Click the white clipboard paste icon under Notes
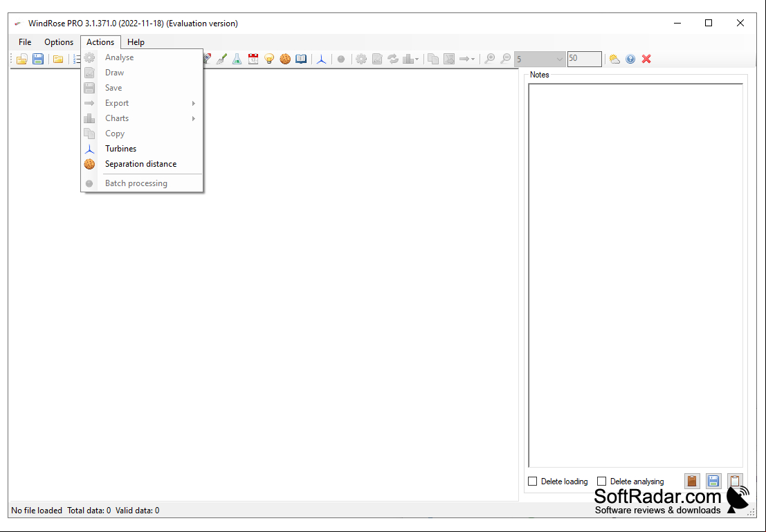This screenshot has height=532, width=766. 735,481
